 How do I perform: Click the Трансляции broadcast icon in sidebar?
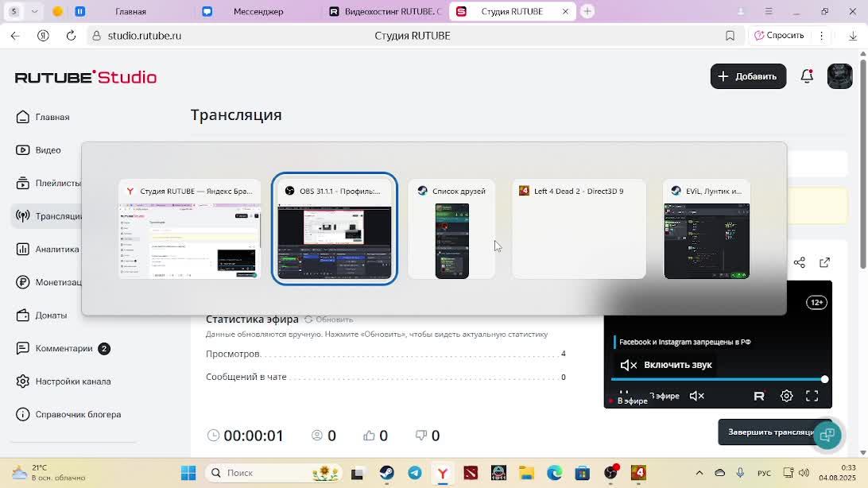(x=23, y=215)
